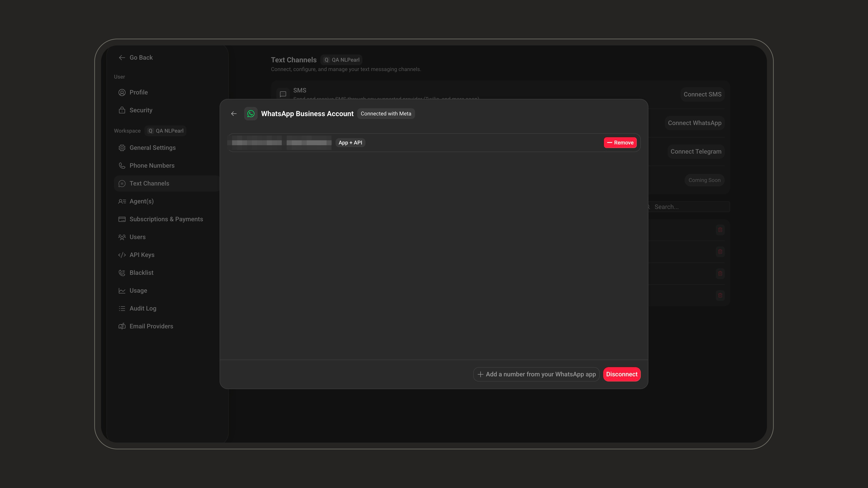The image size is (868, 488).
Task: Click the modal back arrow icon
Action: [233, 114]
